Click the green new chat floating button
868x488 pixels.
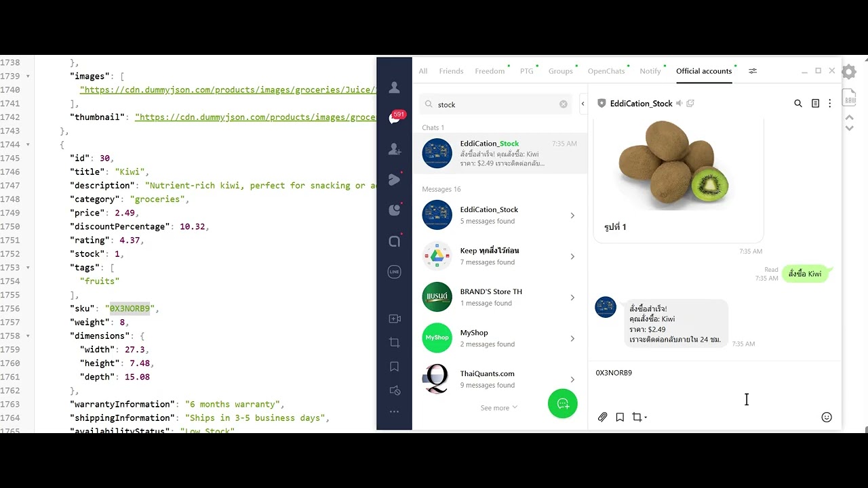pyautogui.click(x=563, y=403)
